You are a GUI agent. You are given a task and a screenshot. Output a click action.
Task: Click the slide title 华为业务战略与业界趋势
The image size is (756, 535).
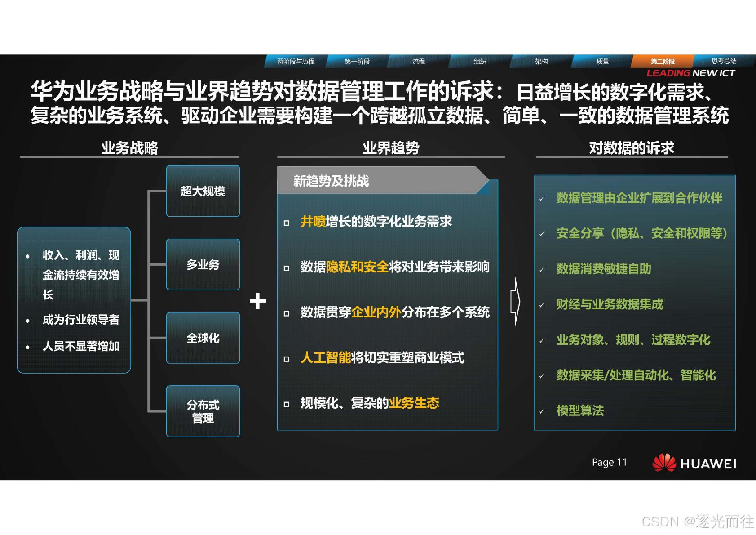point(380,103)
